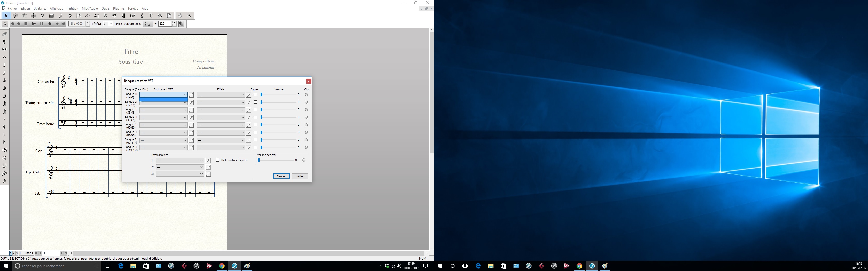This screenshot has height=271, width=868.
Task: Open the Effets maîtres slot 3 dropdown
Action: click(x=180, y=174)
